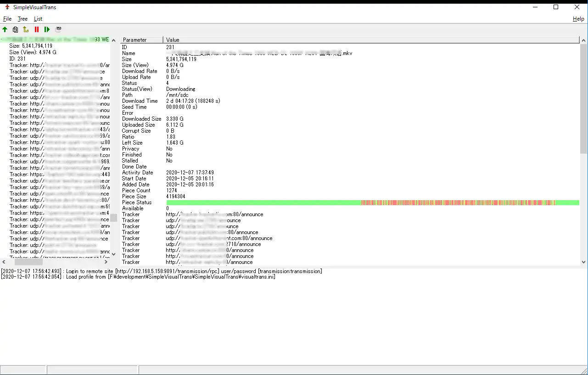Open the File menu
588x375 pixels.
click(7, 19)
